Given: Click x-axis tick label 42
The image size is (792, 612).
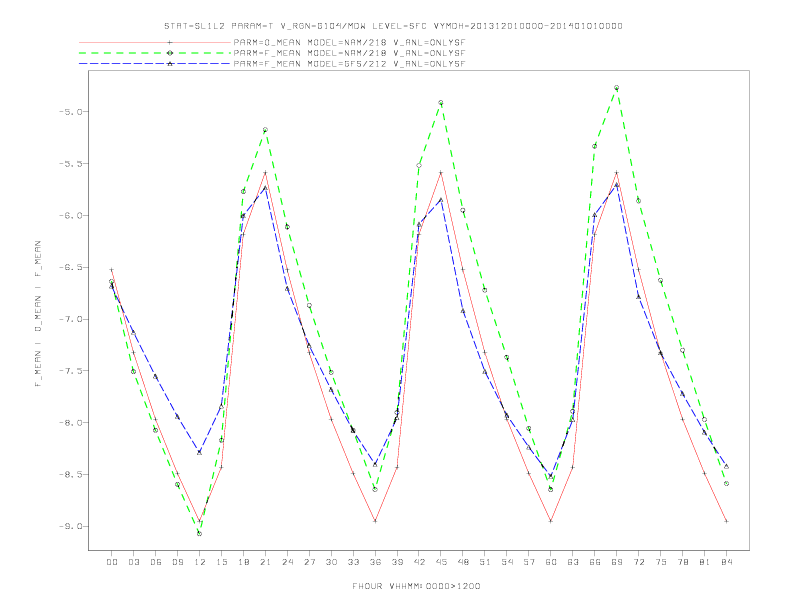Looking at the screenshot, I should [419, 562].
